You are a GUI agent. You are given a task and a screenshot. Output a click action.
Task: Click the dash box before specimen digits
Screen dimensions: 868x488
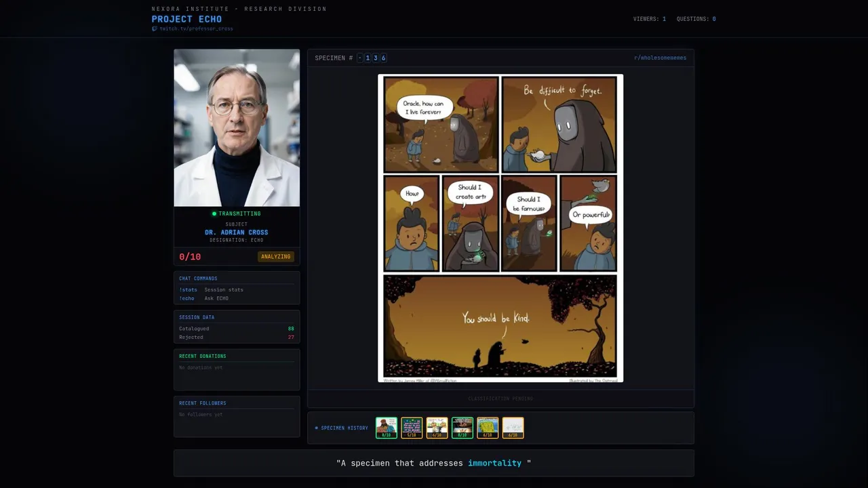click(x=360, y=58)
